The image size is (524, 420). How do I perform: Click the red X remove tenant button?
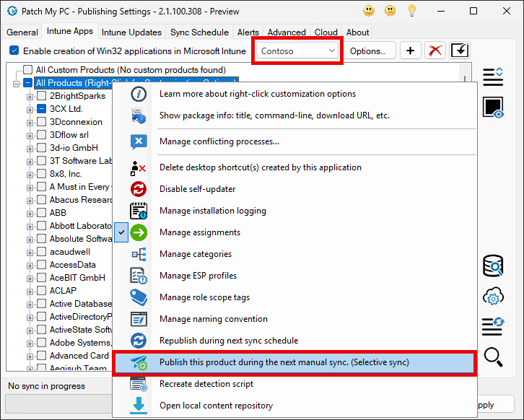point(435,51)
